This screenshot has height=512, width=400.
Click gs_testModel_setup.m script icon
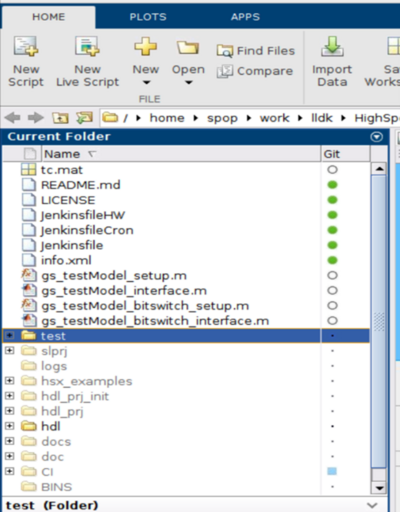[x=29, y=275]
